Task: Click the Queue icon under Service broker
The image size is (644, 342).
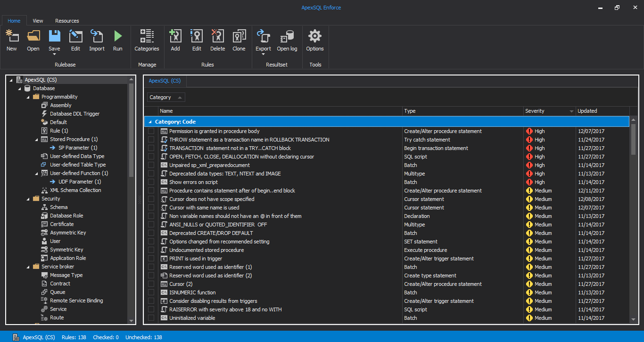Action: [45, 292]
